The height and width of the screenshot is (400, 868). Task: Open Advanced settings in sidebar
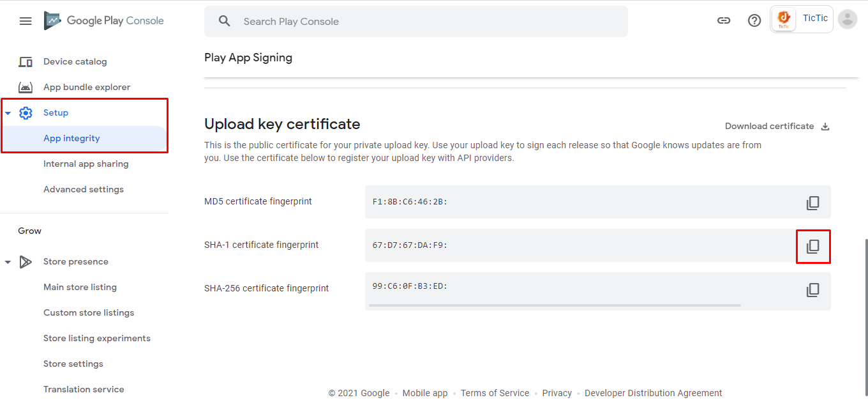83,190
